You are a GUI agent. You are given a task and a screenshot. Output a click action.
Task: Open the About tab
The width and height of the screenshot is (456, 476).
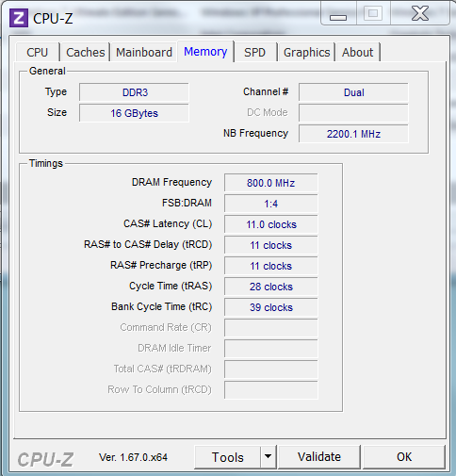(x=358, y=53)
